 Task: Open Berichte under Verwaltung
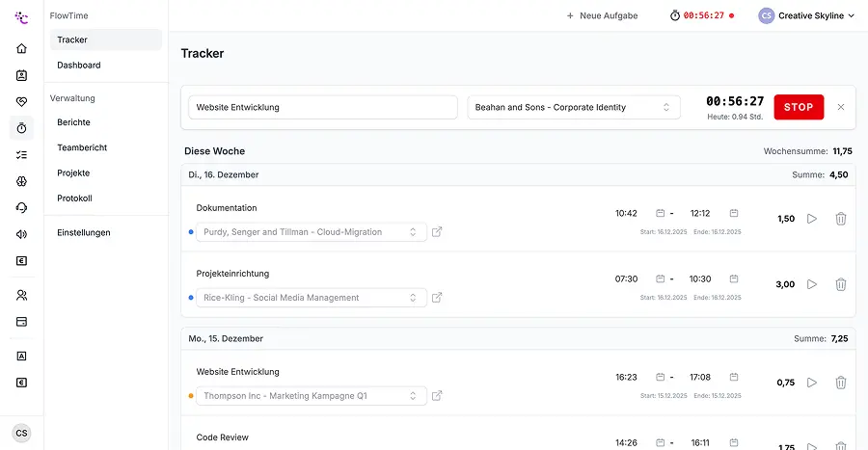(x=74, y=123)
